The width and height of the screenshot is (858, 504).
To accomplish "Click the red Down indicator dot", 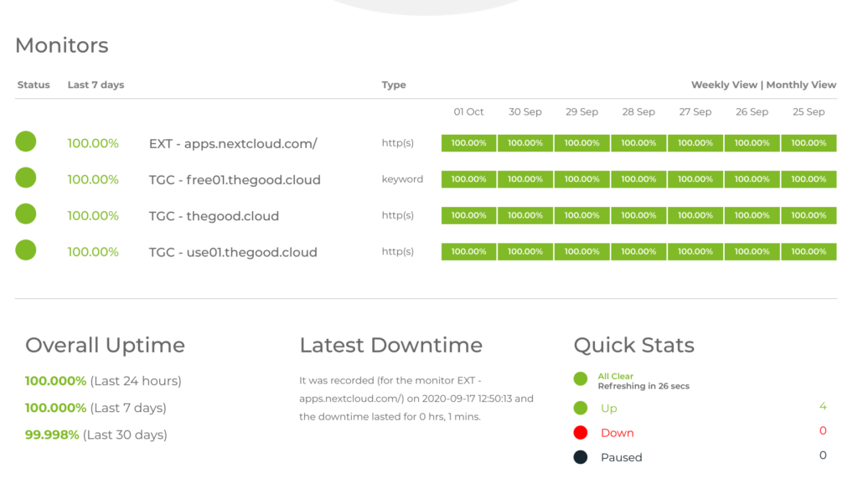I will point(581,432).
